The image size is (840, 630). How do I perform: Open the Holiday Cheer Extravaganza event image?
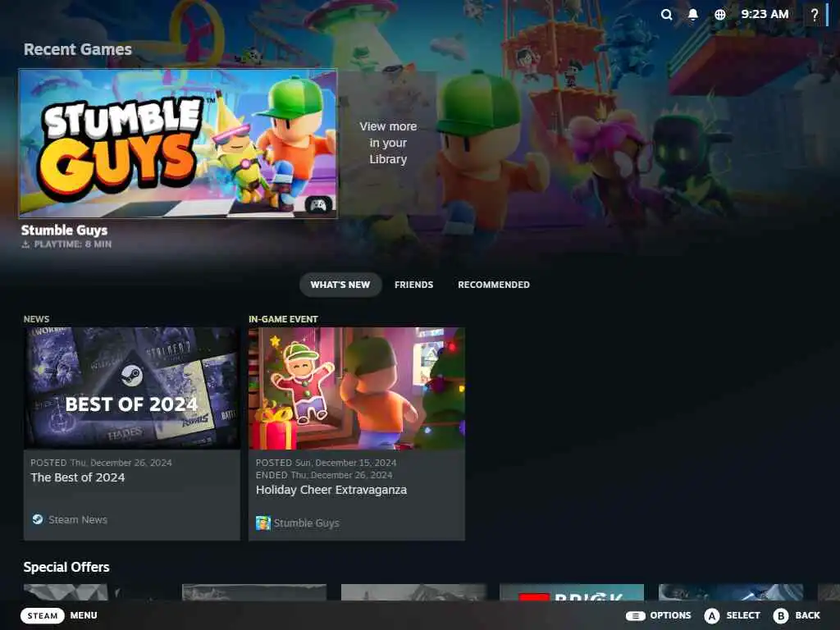357,388
